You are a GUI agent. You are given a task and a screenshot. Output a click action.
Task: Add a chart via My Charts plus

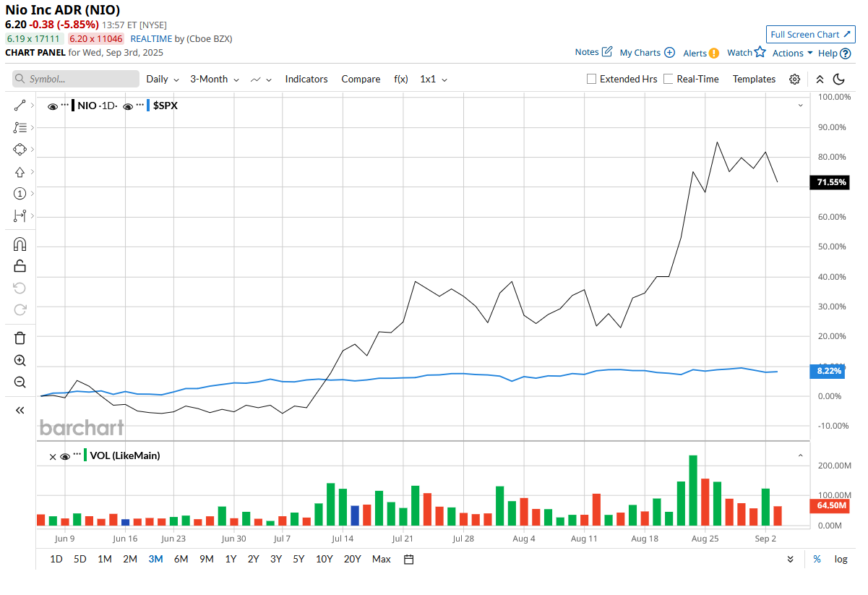click(x=669, y=52)
